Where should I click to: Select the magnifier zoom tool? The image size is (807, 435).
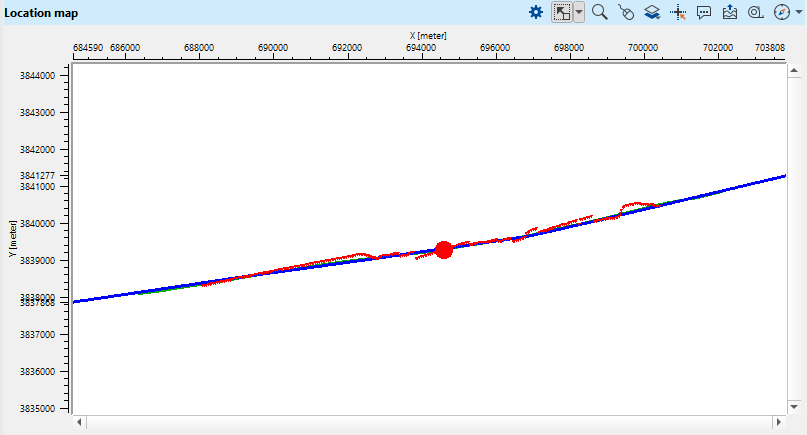point(600,13)
